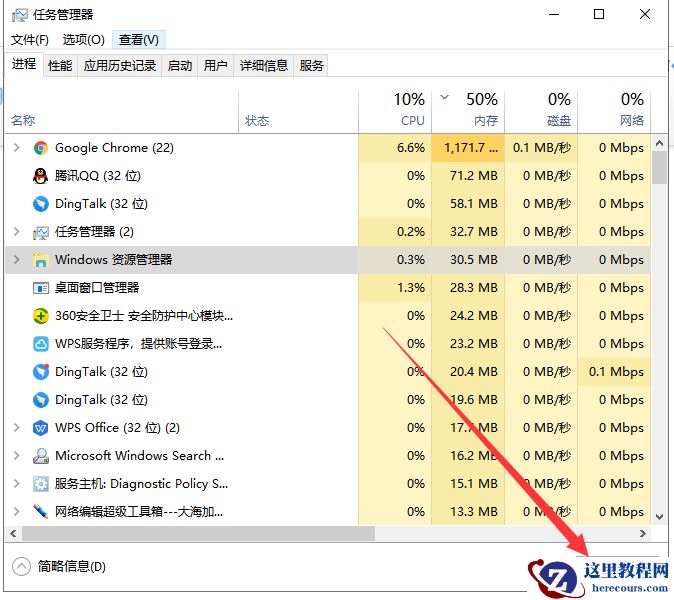Click the WPS Office process icon

[41, 428]
